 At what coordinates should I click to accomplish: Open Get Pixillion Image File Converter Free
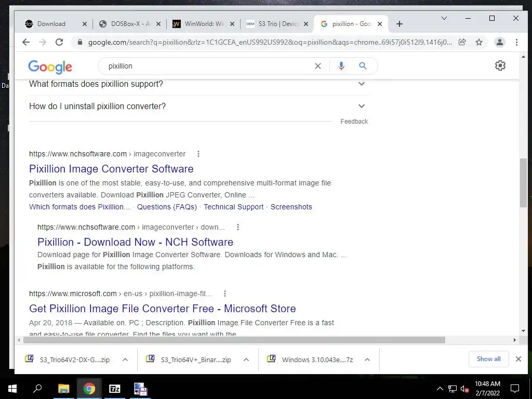[x=162, y=309]
